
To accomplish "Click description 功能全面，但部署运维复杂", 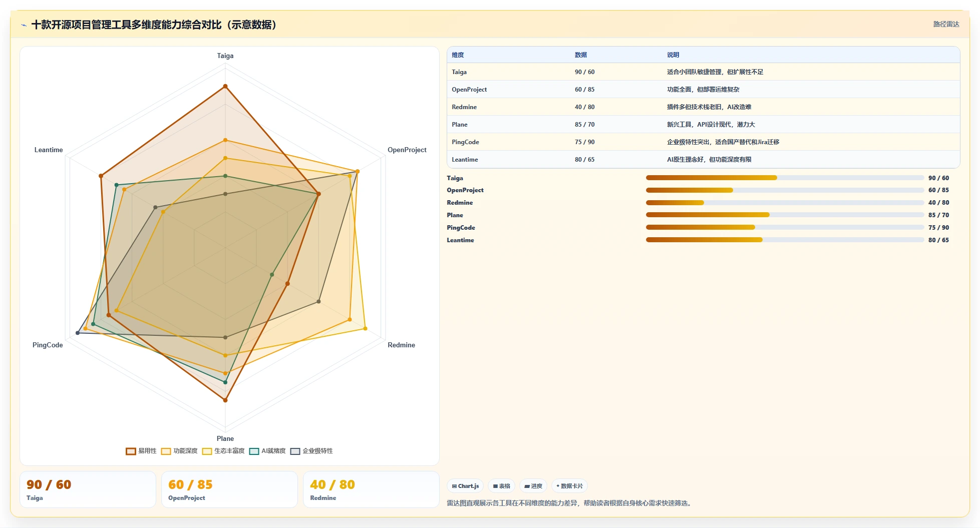I will (703, 90).
